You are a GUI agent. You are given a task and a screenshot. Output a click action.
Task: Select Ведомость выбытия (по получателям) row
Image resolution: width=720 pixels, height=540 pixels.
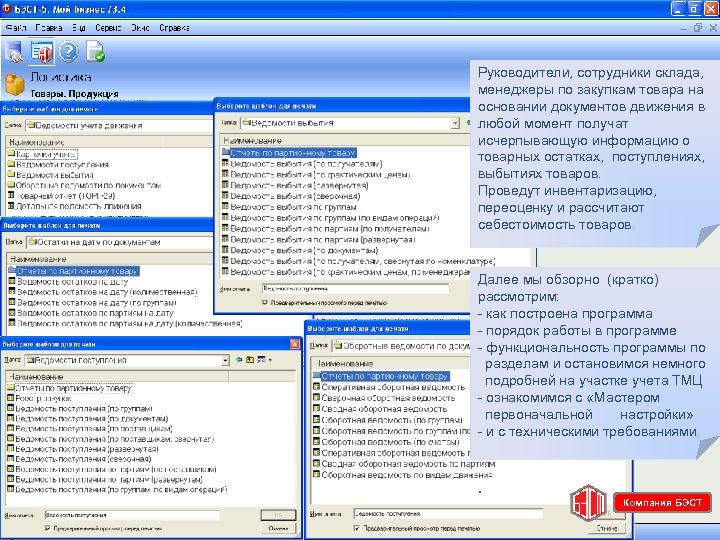302,163
